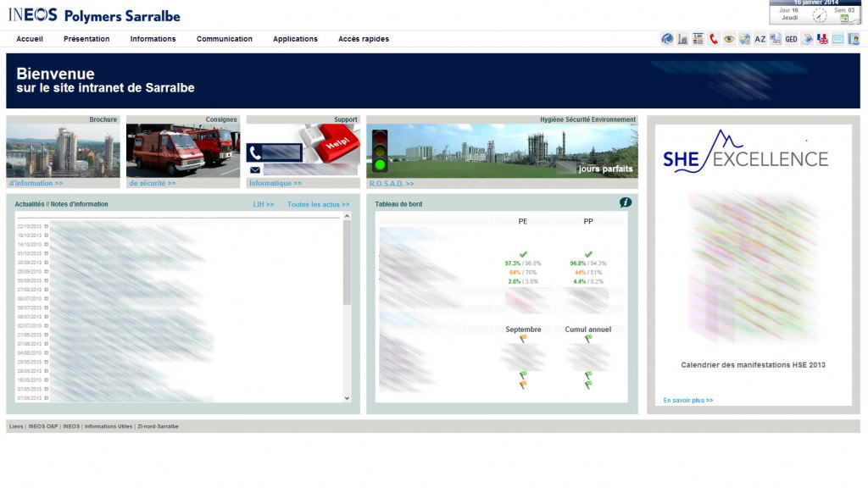Open the Applications menu
Screen dimensions: 868x493
[x=295, y=39]
